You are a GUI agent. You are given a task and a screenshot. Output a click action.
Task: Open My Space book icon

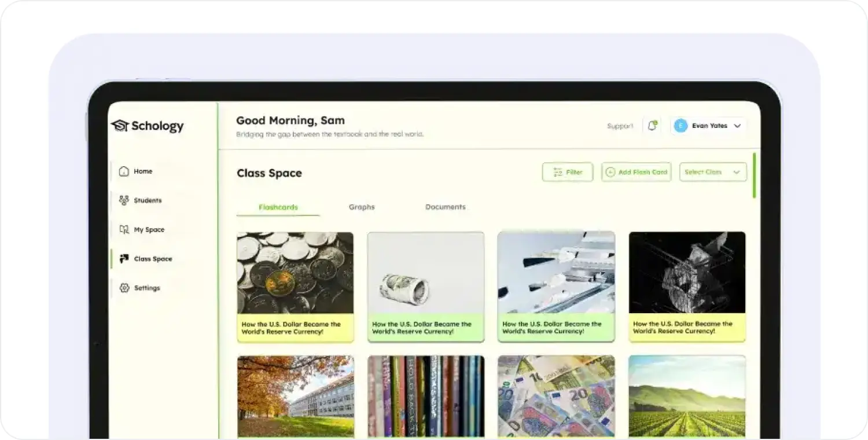click(124, 229)
